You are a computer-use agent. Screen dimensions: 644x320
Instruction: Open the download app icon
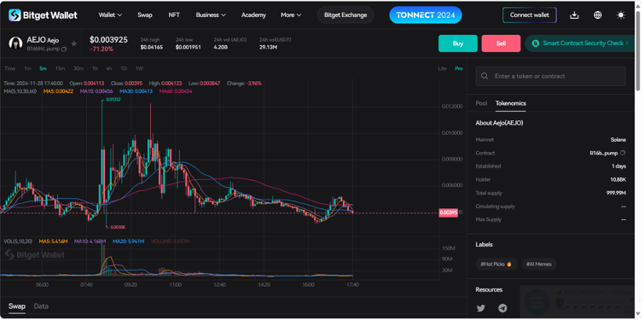tap(574, 15)
